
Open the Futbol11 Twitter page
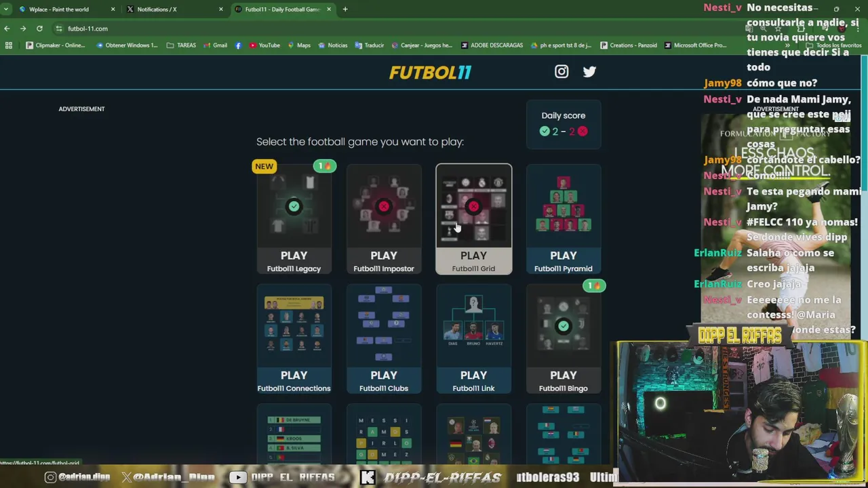[589, 71]
